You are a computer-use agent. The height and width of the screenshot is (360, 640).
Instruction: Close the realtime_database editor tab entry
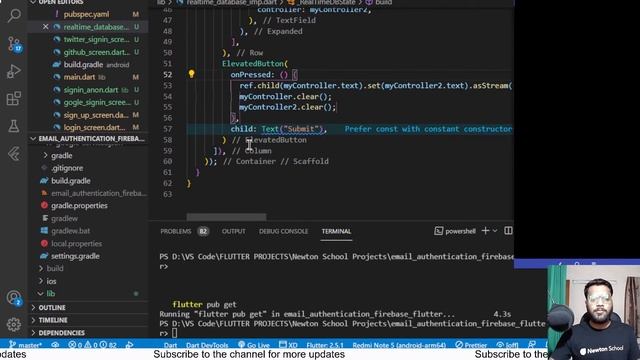click(x=45, y=27)
